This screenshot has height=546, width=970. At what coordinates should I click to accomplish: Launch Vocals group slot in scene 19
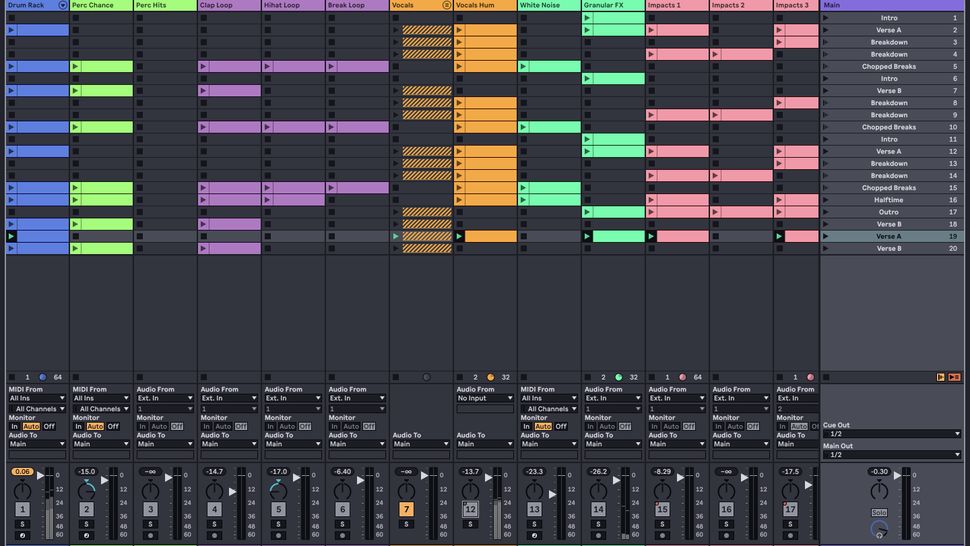pyautogui.click(x=396, y=236)
